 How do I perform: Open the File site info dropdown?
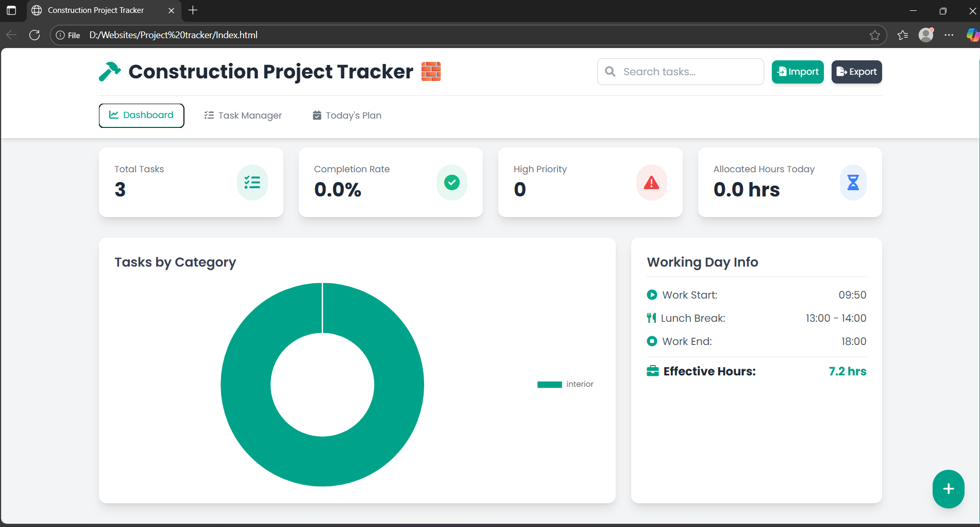(67, 35)
